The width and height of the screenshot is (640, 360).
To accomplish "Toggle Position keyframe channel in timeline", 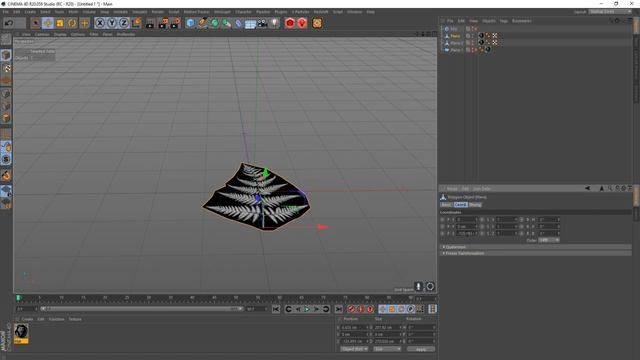I will coord(382,309).
